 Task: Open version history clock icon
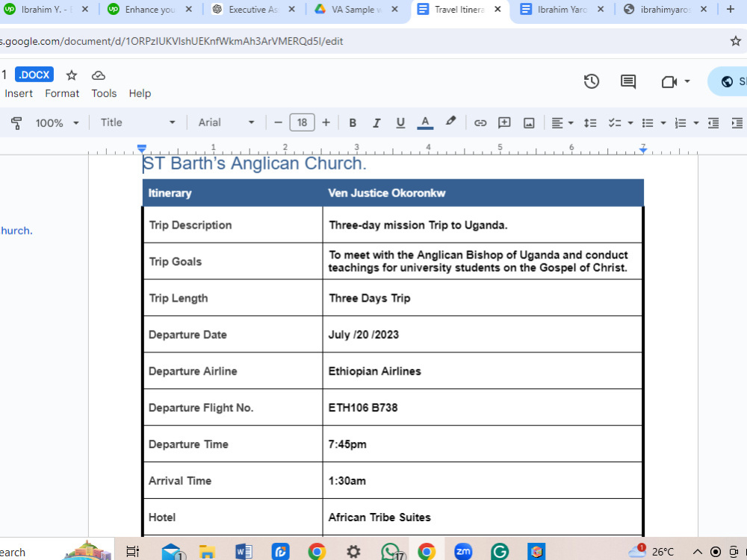(591, 81)
